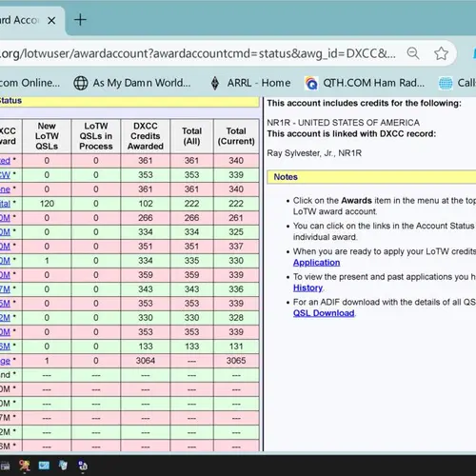Open the History link in Notes

tap(307, 288)
